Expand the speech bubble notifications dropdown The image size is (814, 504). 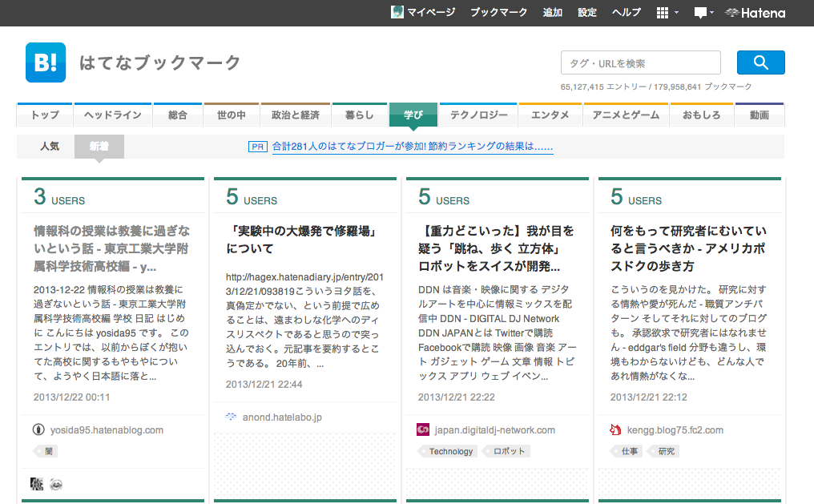(x=704, y=13)
